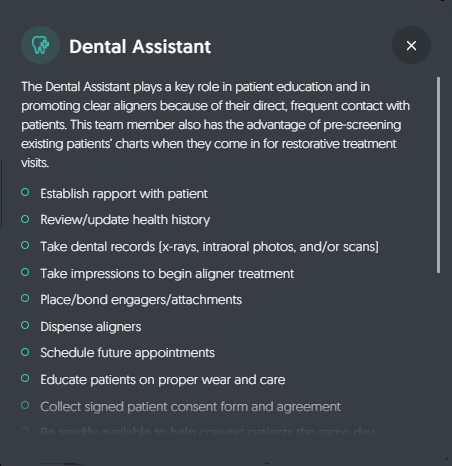Image resolution: width=452 pixels, height=466 pixels.
Task: Click the tooth icon beside the title
Action: point(40,45)
